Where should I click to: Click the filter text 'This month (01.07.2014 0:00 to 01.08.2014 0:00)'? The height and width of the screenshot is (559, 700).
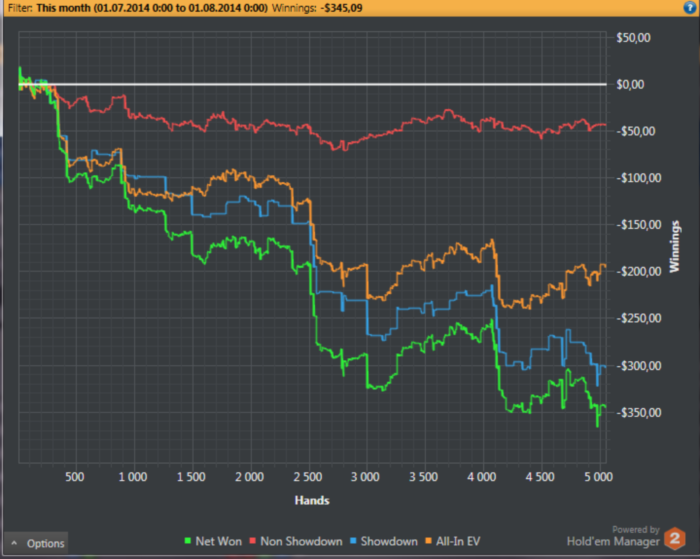click(x=152, y=8)
